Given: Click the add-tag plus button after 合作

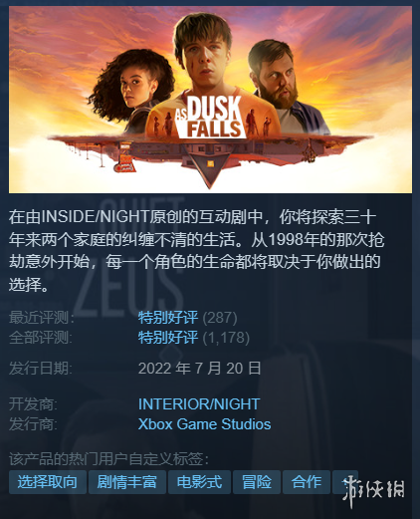Looking at the screenshot, I should pos(345,482).
